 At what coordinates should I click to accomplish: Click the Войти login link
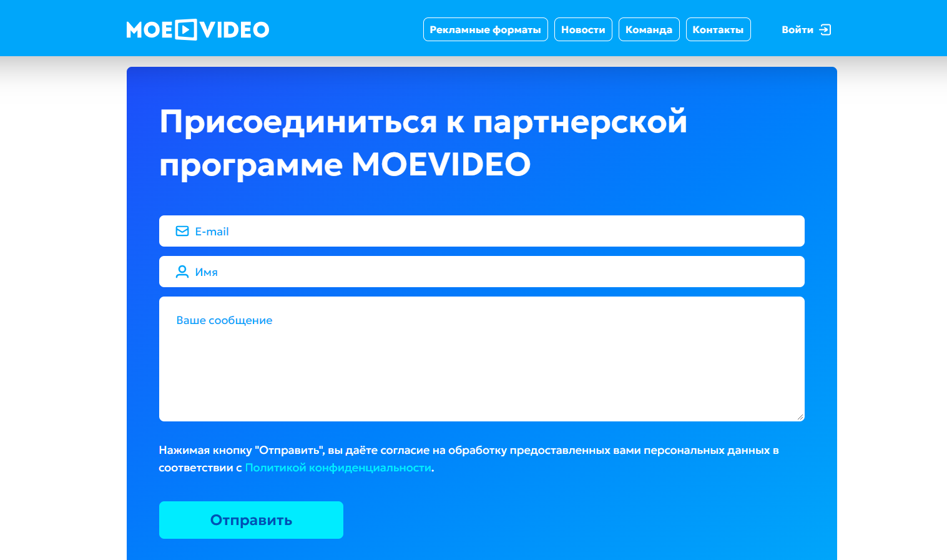tap(806, 29)
